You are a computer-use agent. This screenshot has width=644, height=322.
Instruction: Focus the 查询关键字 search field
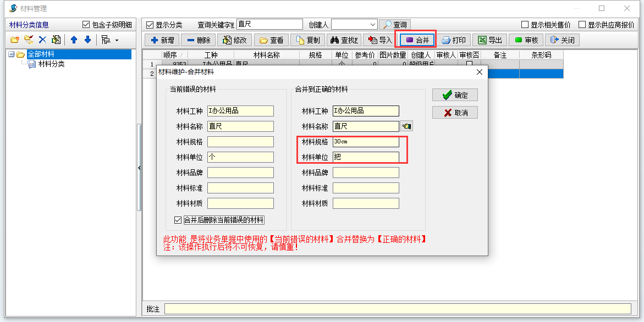[269, 24]
